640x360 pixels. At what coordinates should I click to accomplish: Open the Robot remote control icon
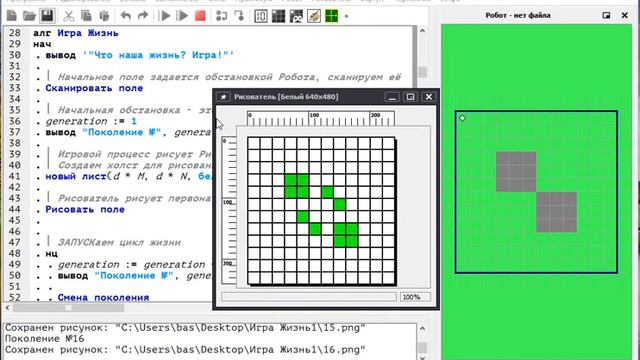[x=296, y=16]
